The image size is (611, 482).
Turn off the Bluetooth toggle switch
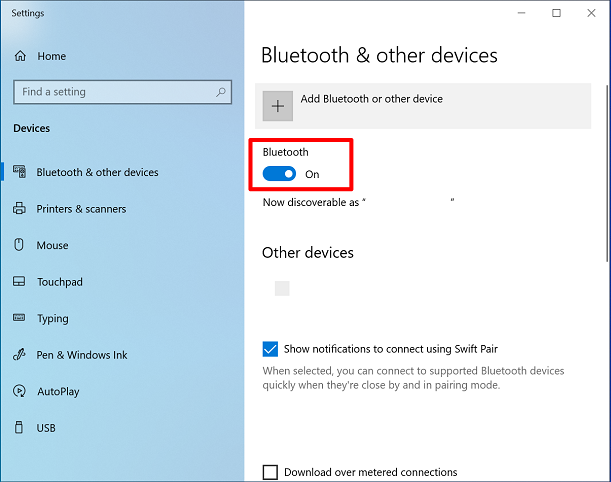(x=279, y=174)
